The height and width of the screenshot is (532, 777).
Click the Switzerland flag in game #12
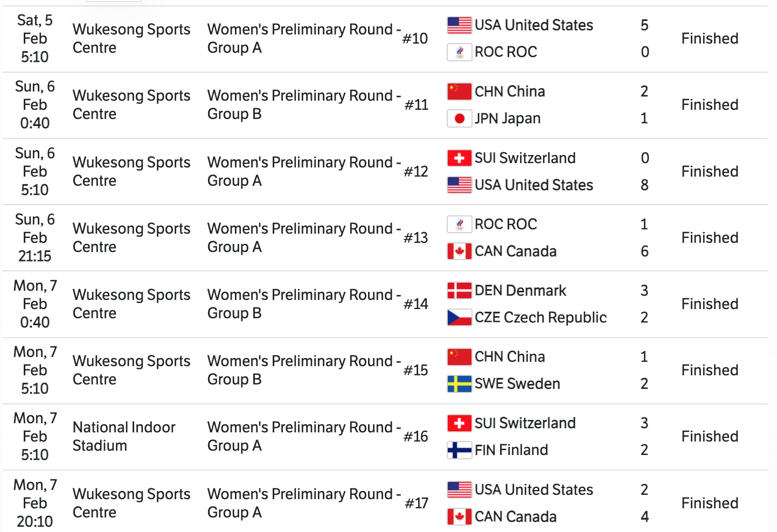pyautogui.click(x=459, y=158)
